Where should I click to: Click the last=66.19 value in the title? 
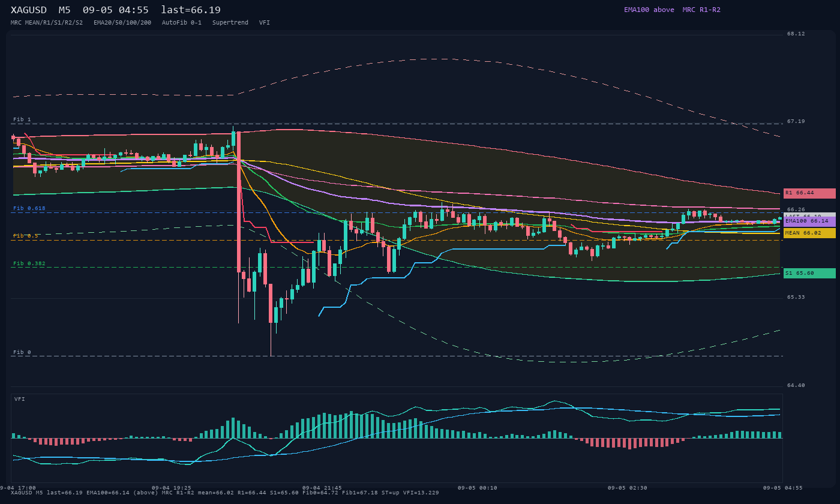tap(191, 10)
